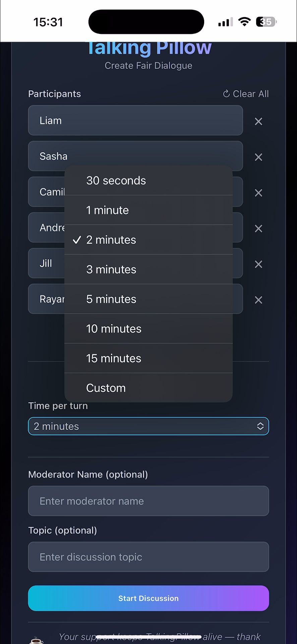Remove Rayan from the discussion
The width and height of the screenshot is (297, 644).
(x=258, y=300)
